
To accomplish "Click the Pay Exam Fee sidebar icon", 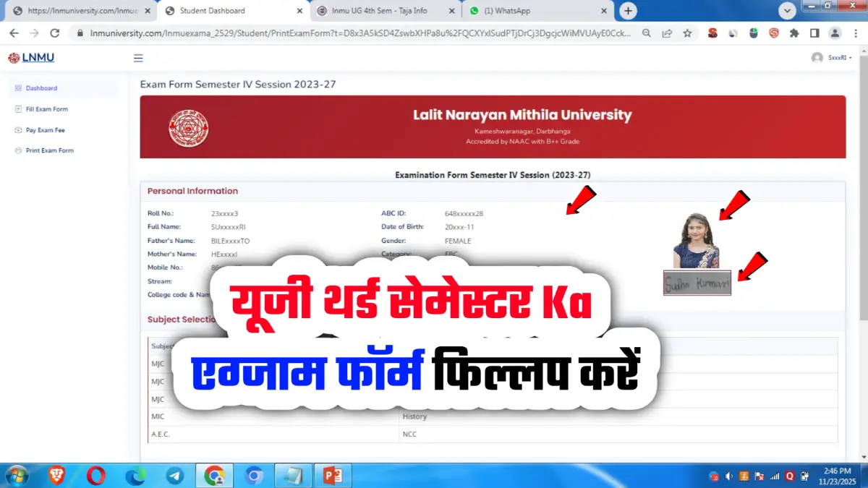I will [18, 129].
